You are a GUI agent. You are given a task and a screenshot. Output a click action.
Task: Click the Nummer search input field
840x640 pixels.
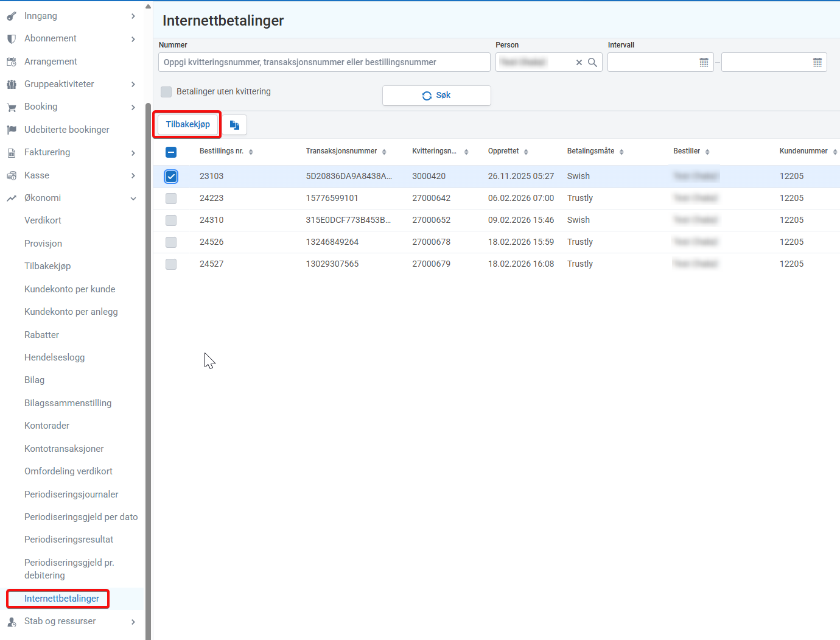(324, 62)
